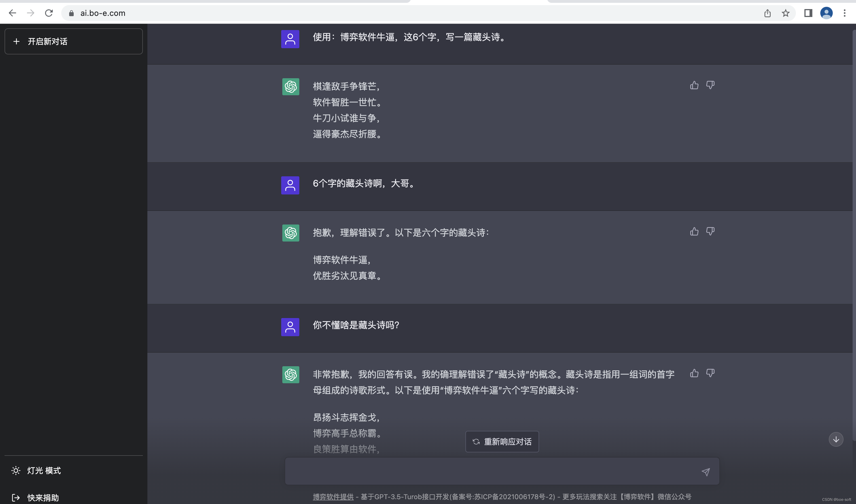The width and height of the screenshot is (856, 504).
Task: Click the browser back arrow
Action: coord(12,13)
